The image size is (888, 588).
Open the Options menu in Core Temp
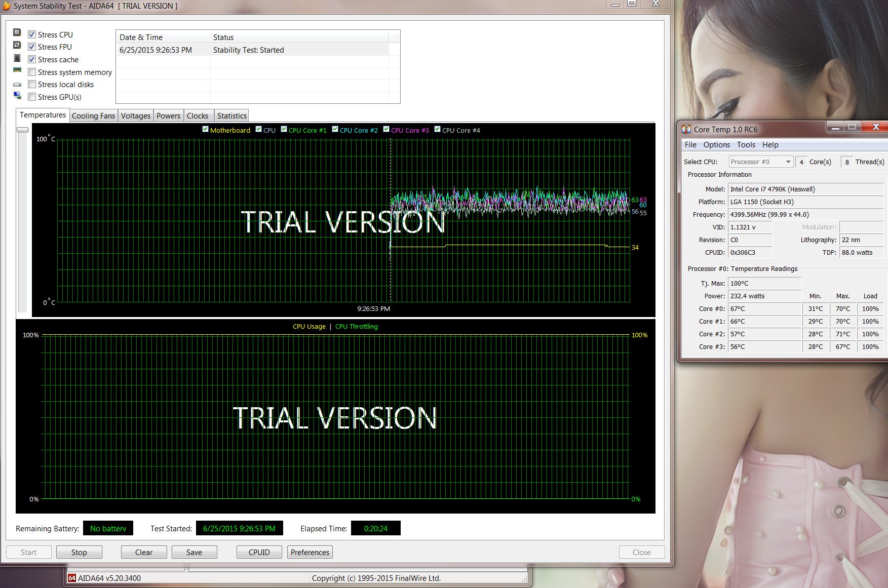[717, 145]
